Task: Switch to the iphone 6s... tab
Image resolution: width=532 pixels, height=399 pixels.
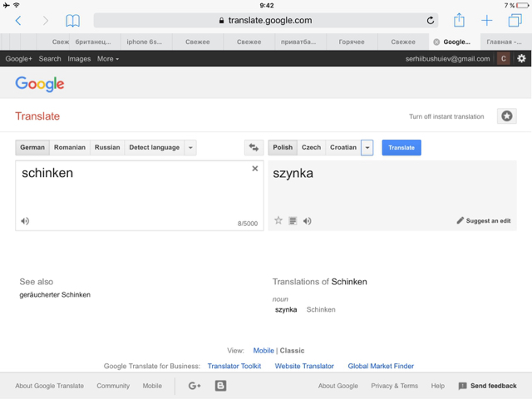Action: coord(145,42)
